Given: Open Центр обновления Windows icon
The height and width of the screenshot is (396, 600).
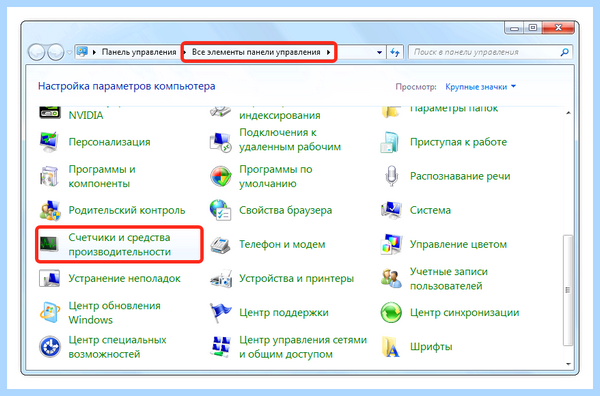Looking at the screenshot, I should (x=49, y=312).
